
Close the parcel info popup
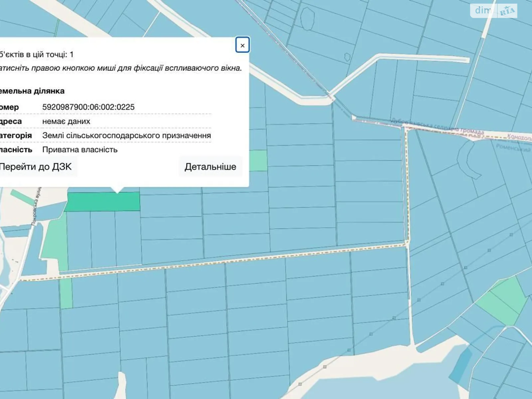pos(242,45)
